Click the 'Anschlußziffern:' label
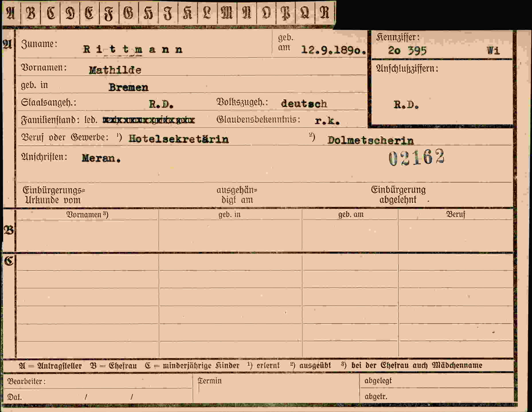 [x=407, y=69]
